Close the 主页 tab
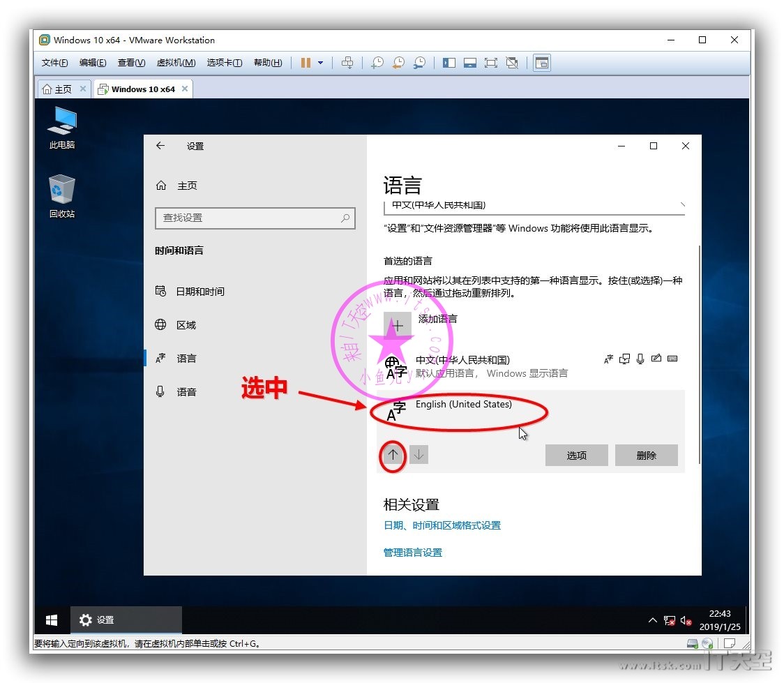Viewport: 784px width, 683px height. click(83, 89)
